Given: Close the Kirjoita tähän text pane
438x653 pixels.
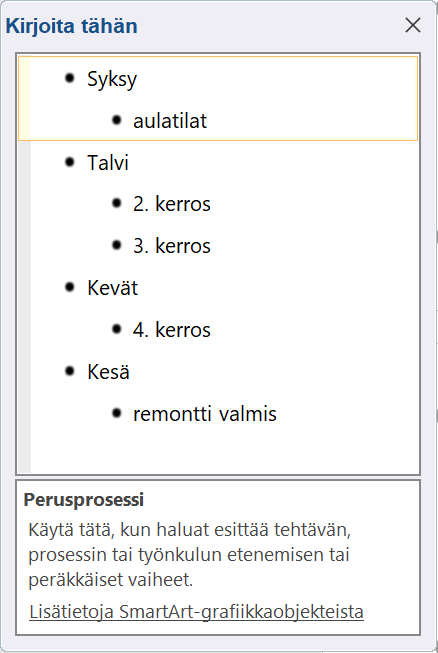Looking at the screenshot, I should [413, 25].
